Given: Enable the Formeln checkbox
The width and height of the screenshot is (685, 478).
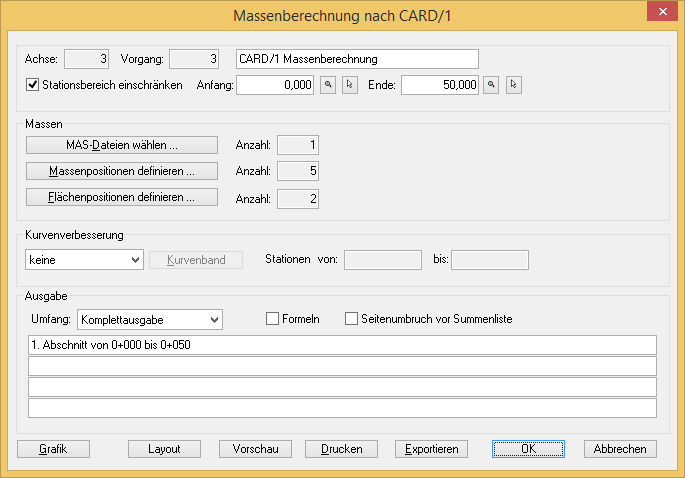Looking at the screenshot, I should (x=272, y=319).
